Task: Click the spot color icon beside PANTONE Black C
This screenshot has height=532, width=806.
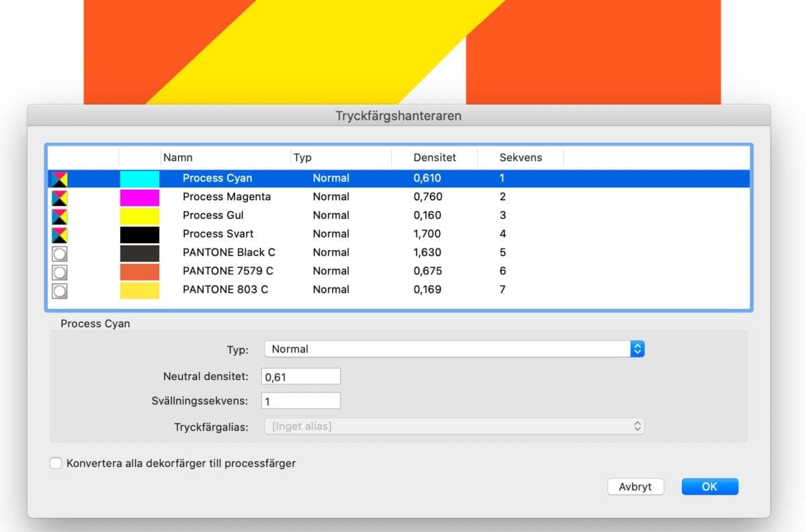Action: pyautogui.click(x=60, y=253)
